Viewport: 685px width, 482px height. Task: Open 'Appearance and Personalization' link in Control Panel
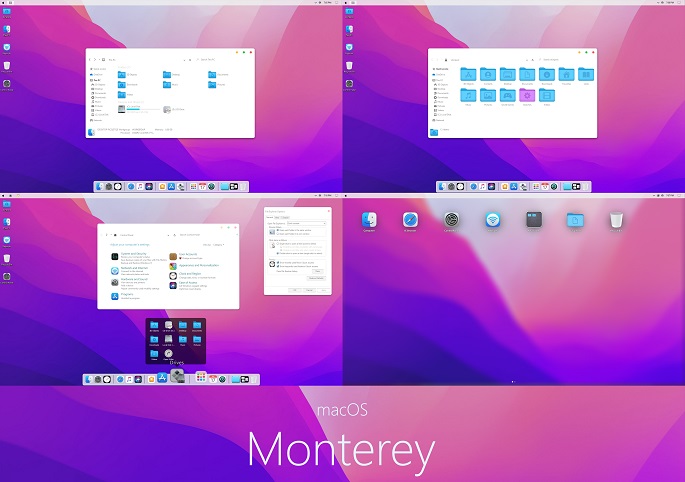point(199,265)
